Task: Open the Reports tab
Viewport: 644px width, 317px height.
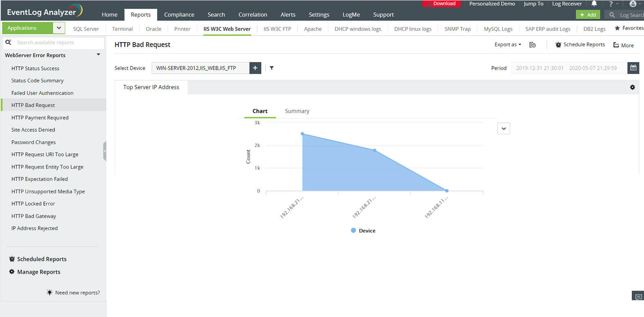Action: tap(141, 15)
